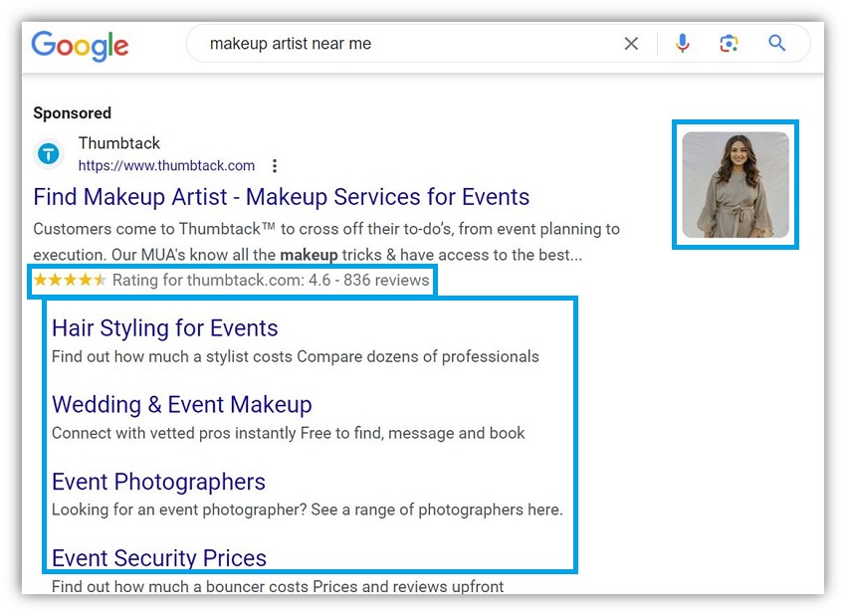Click the Thumbtack site name
This screenshot has height=616, width=846.
pyautogui.click(x=119, y=143)
